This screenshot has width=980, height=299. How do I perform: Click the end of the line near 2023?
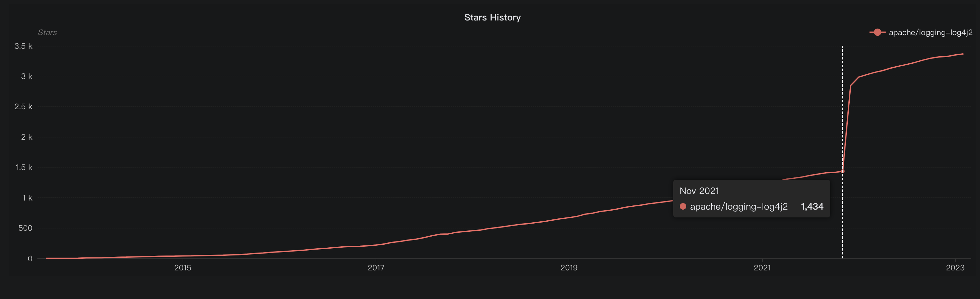pyautogui.click(x=963, y=54)
